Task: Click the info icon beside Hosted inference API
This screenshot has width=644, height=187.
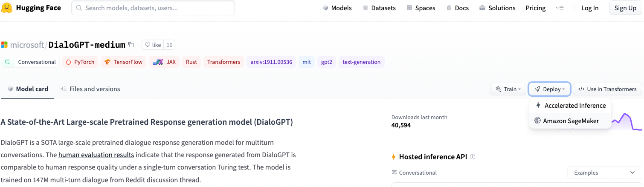Action: click(x=473, y=157)
